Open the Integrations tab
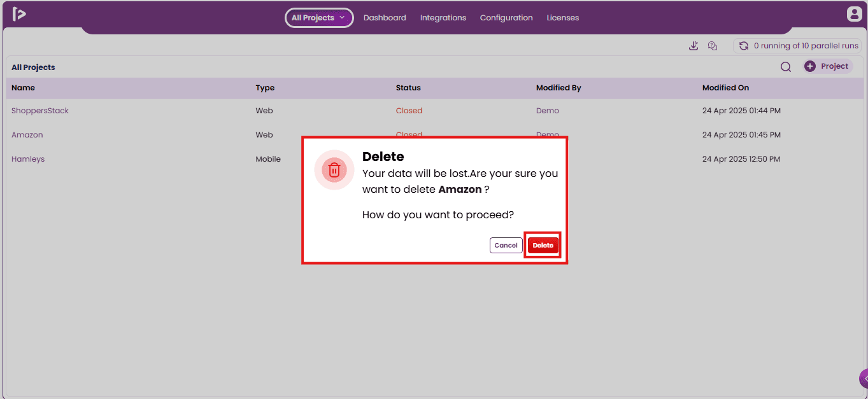 point(443,18)
